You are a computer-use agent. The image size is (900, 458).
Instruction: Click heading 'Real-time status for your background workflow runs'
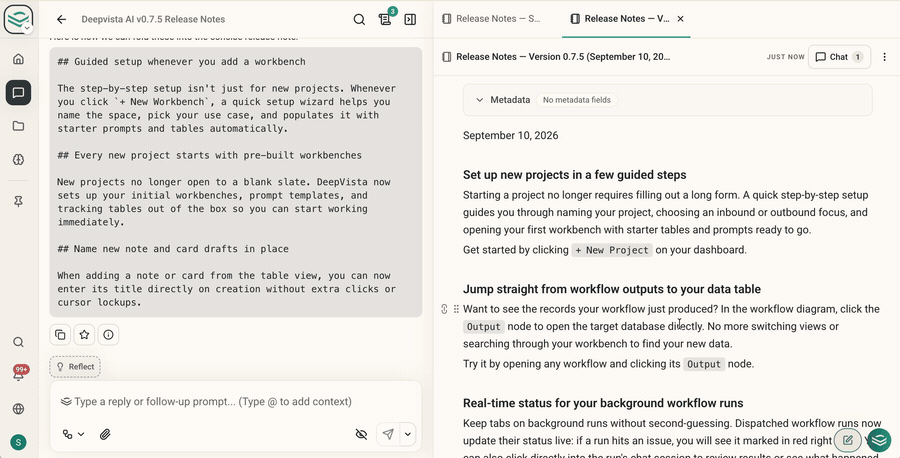[603, 403]
